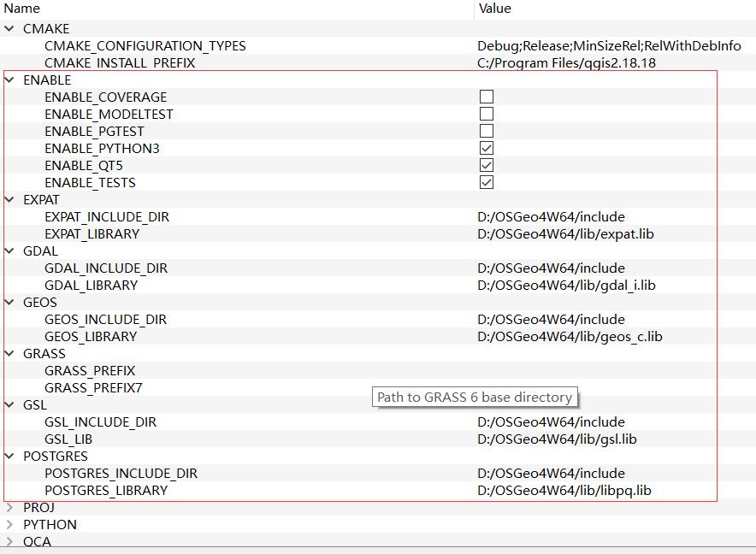Collapse the POSTGRES group
Viewport: 756px width, 554px height.
click(x=9, y=456)
